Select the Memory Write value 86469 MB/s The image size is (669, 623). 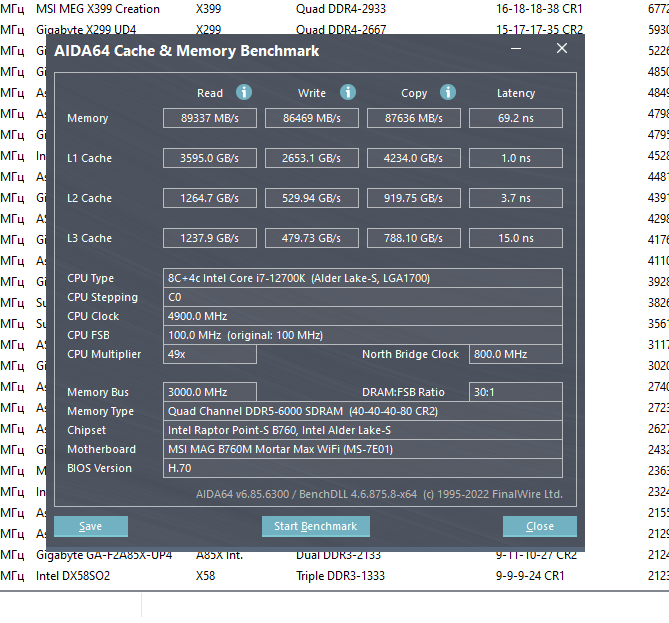[312, 118]
